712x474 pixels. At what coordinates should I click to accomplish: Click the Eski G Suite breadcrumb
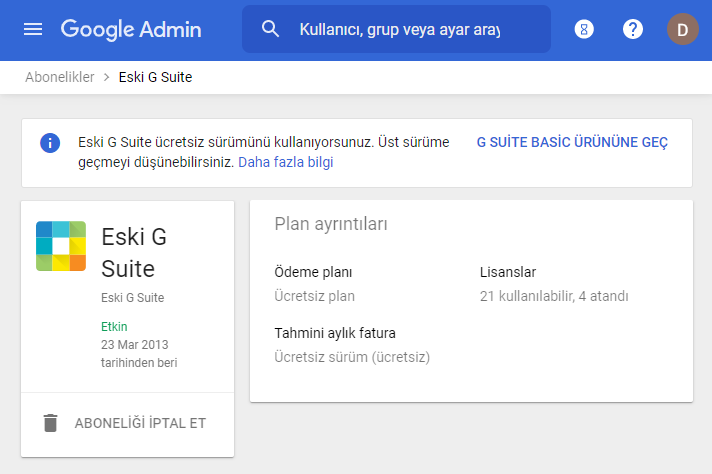(155, 77)
